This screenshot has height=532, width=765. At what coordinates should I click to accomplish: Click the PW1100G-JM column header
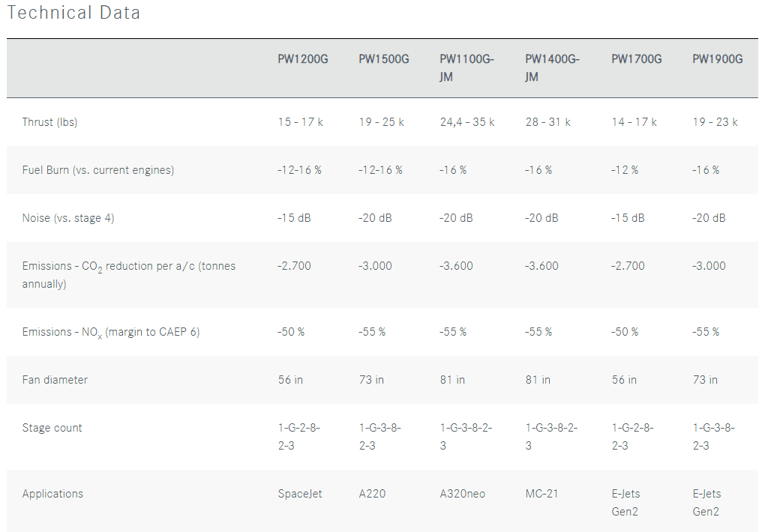point(466,67)
